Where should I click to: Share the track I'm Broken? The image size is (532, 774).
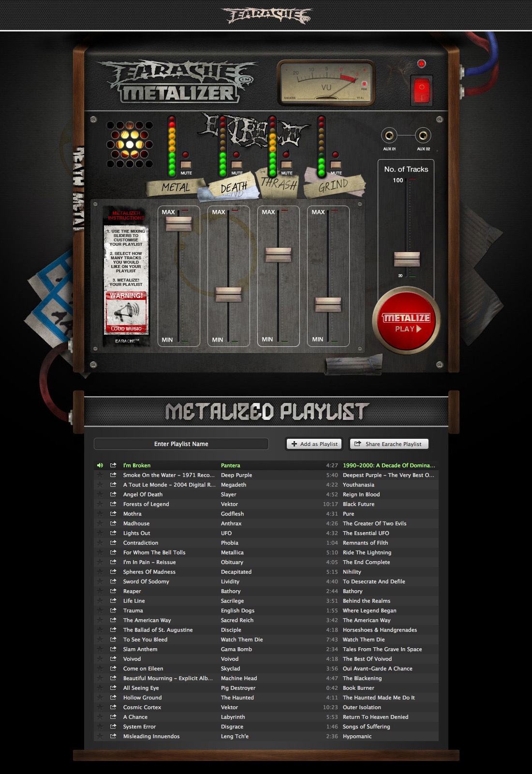point(113,465)
